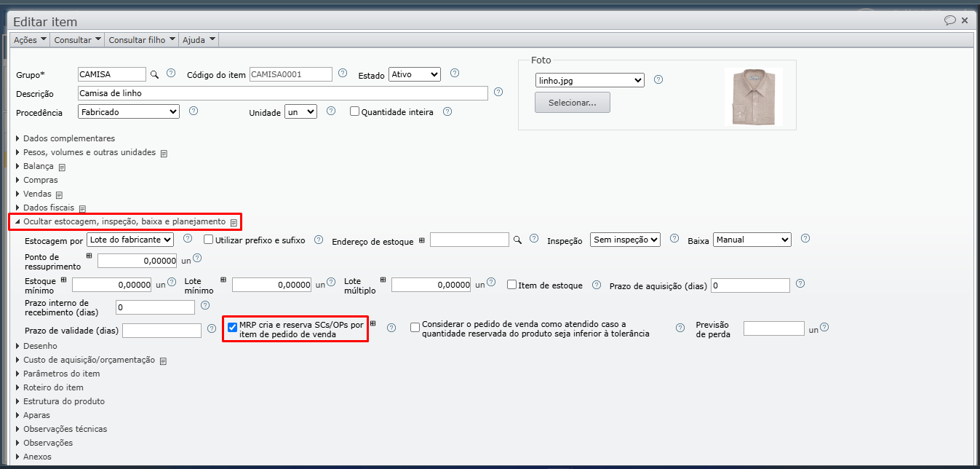The width and height of the screenshot is (980, 469).
Task: Open help icon next to Item de estoque
Action: tap(597, 285)
